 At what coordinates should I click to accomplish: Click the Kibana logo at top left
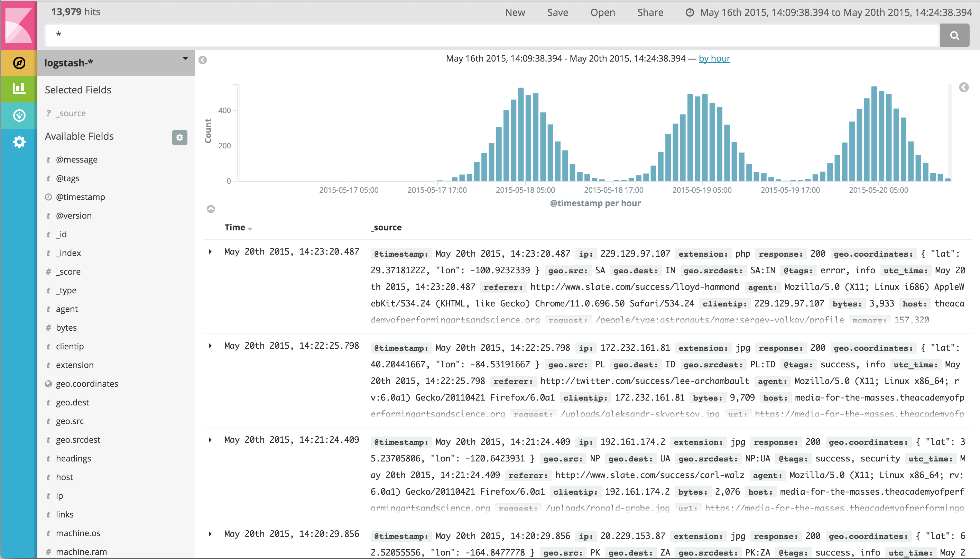point(19,25)
